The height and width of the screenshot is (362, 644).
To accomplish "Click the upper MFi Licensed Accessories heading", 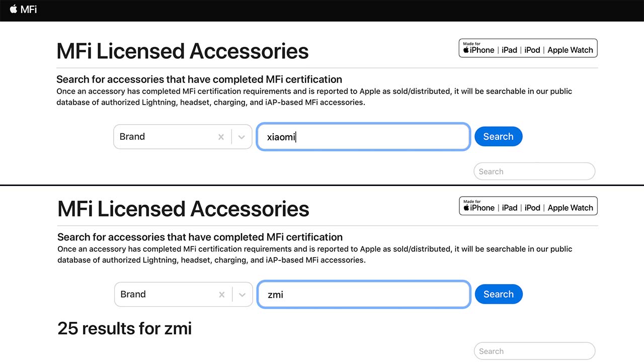I will coord(183,51).
